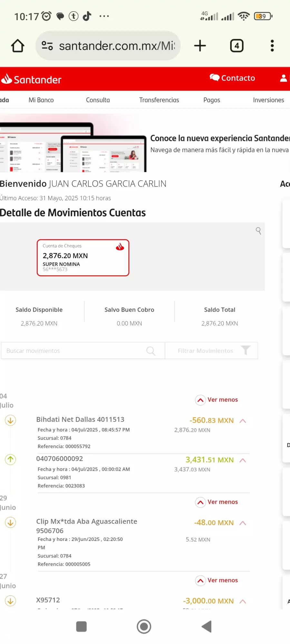The image size is (290, 644).
Task: Click Saldo Total 2,876.20 MXN value
Action: [220, 324]
